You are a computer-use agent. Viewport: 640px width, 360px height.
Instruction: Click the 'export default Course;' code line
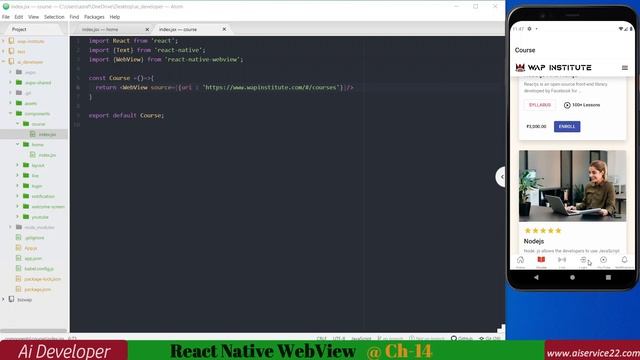tap(126, 116)
